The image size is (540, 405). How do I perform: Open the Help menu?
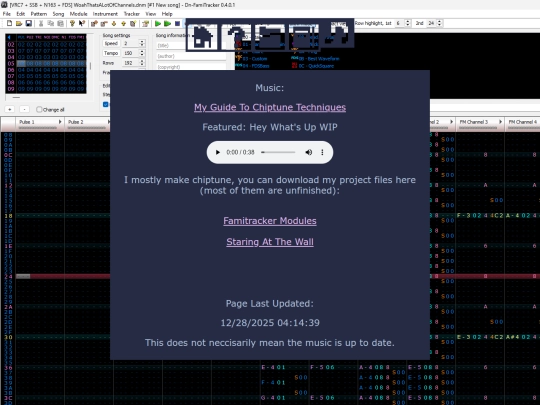tap(167, 14)
